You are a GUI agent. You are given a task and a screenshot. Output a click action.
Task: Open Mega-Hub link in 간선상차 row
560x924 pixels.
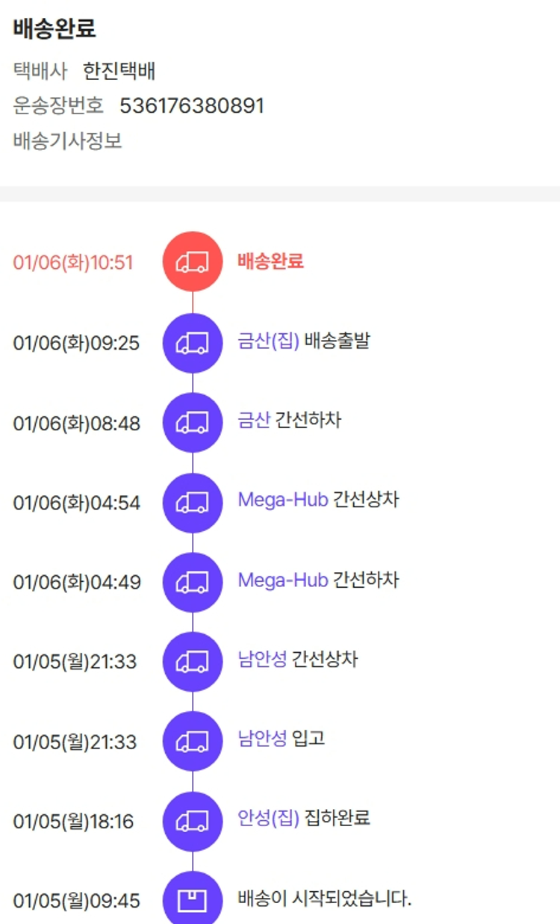tap(283, 500)
